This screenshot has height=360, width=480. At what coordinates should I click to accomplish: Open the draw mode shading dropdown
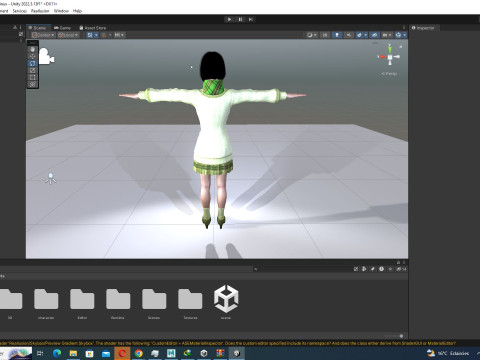click(312, 35)
